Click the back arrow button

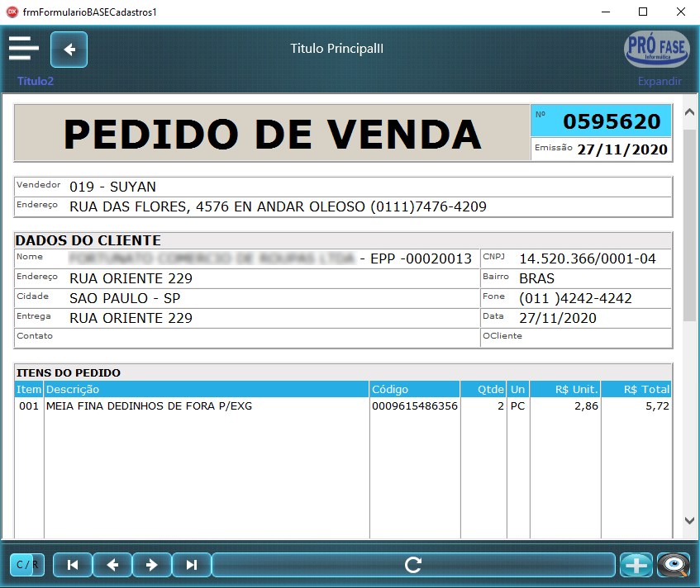69,50
